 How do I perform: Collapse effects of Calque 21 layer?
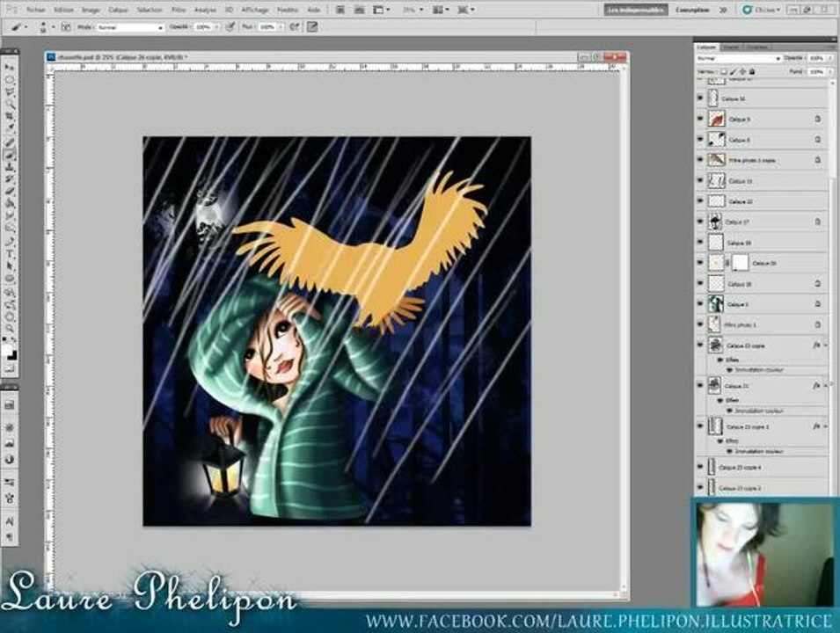coord(826,385)
